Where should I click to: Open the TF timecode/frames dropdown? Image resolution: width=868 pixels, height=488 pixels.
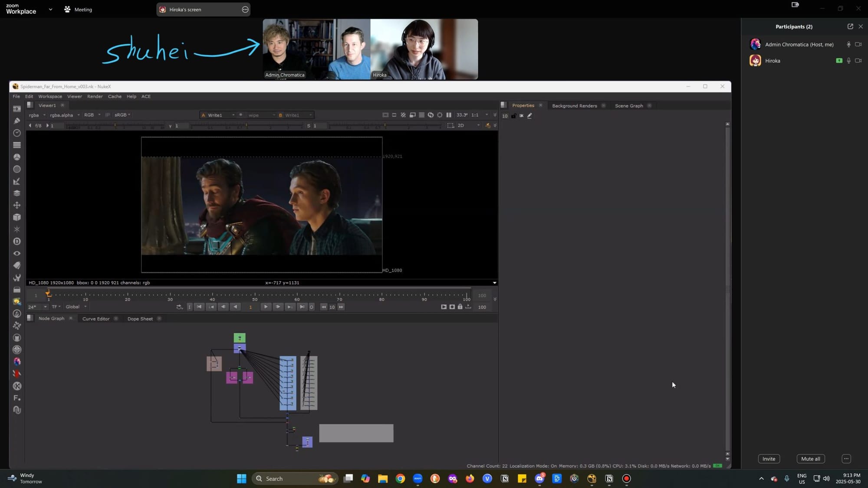tap(56, 307)
